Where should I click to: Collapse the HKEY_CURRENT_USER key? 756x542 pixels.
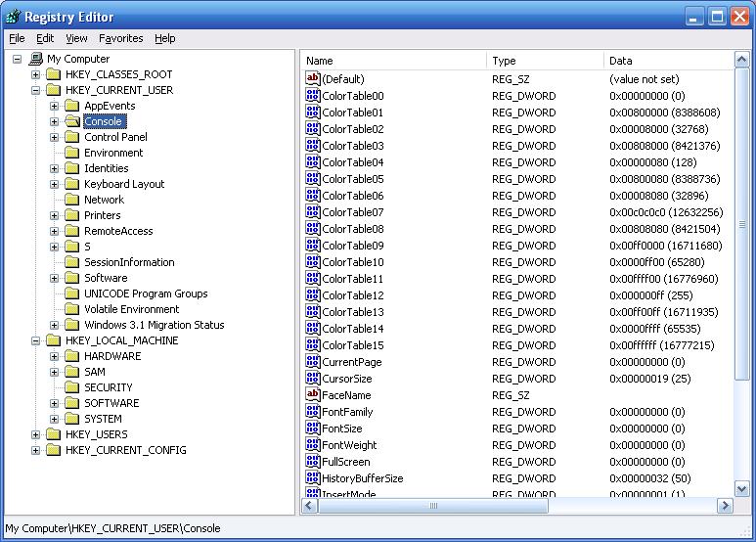pos(35,90)
